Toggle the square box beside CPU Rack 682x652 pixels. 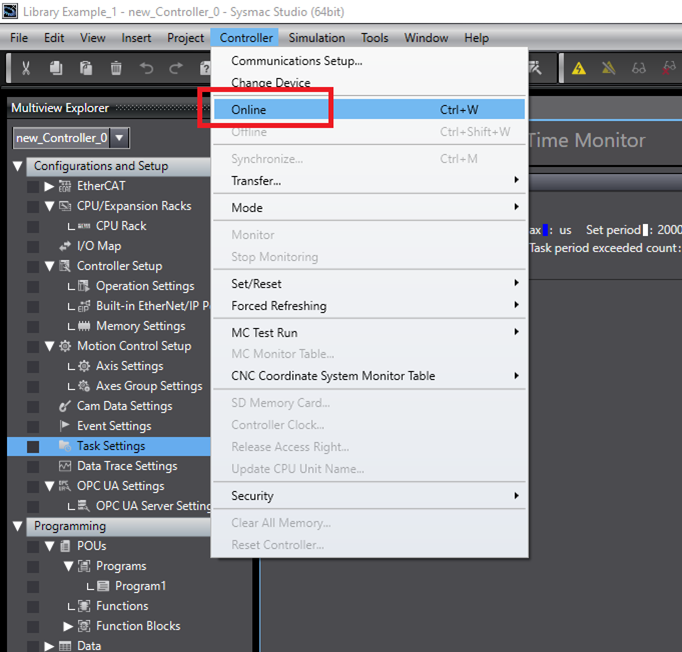tap(33, 226)
